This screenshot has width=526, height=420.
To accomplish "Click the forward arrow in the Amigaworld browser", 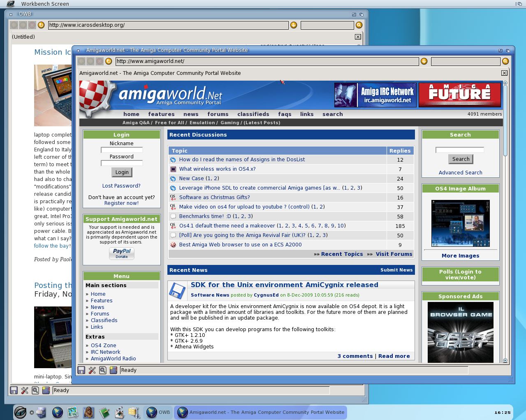I will [x=90, y=61].
